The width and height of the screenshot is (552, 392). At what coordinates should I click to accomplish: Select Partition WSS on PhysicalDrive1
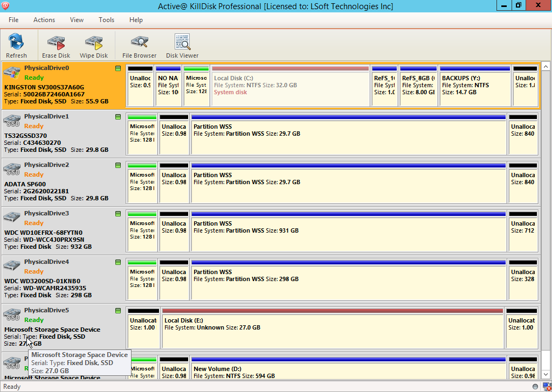tap(349, 134)
